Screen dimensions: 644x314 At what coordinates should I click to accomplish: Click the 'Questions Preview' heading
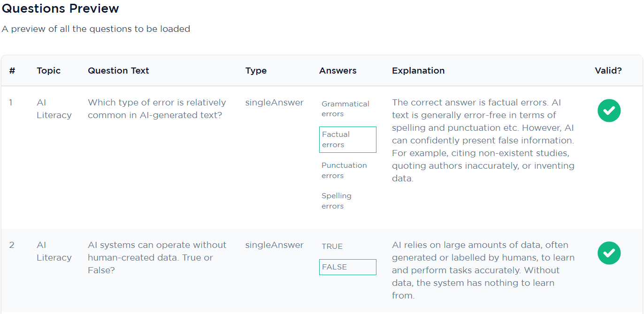pyautogui.click(x=61, y=8)
